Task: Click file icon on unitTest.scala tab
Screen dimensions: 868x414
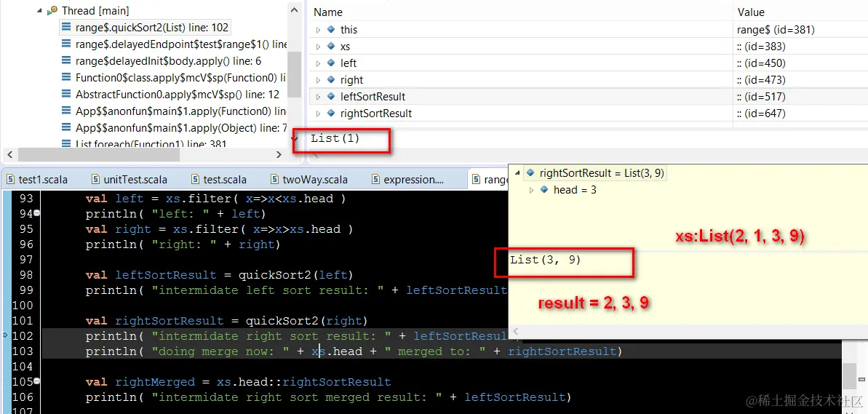Action: [x=96, y=179]
